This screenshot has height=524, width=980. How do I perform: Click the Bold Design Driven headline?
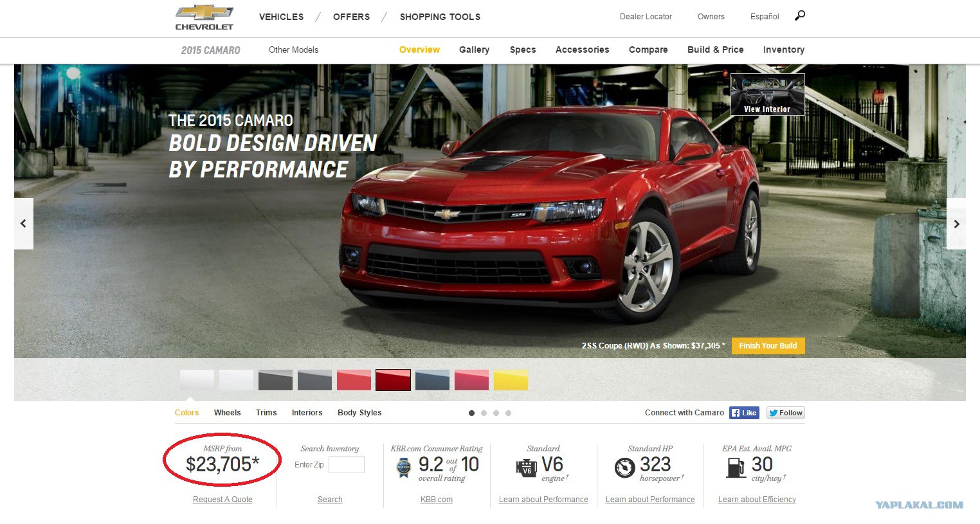pyautogui.click(x=273, y=156)
